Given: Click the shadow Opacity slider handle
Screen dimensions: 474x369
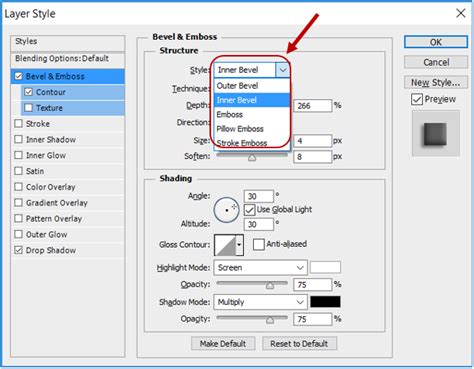Looking at the screenshot, I should tap(270, 320).
